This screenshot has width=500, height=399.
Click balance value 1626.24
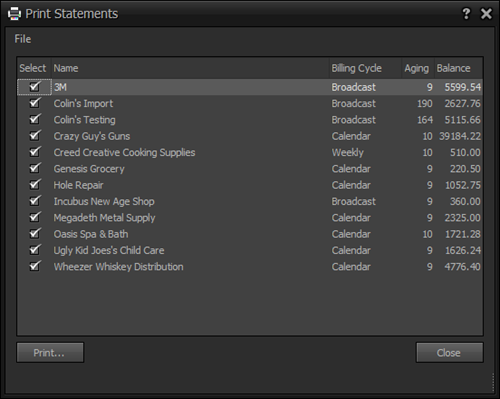[x=463, y=251]
